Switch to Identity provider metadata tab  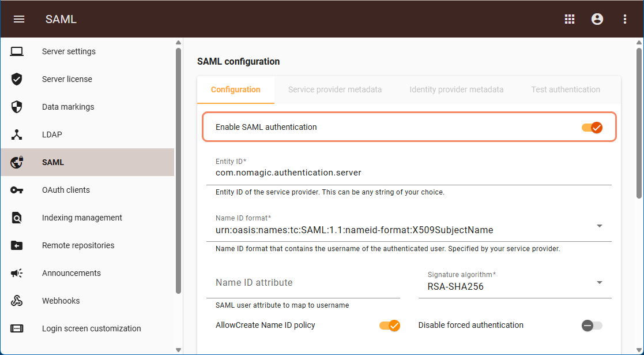point(457,89)
